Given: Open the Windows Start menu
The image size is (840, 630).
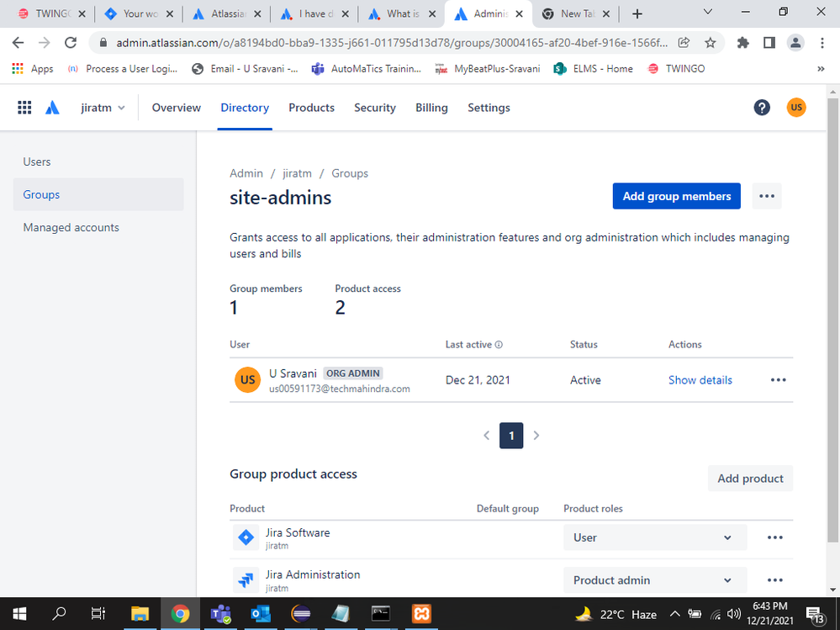Looking at the screenshot, I should click(x=20, y=613).
